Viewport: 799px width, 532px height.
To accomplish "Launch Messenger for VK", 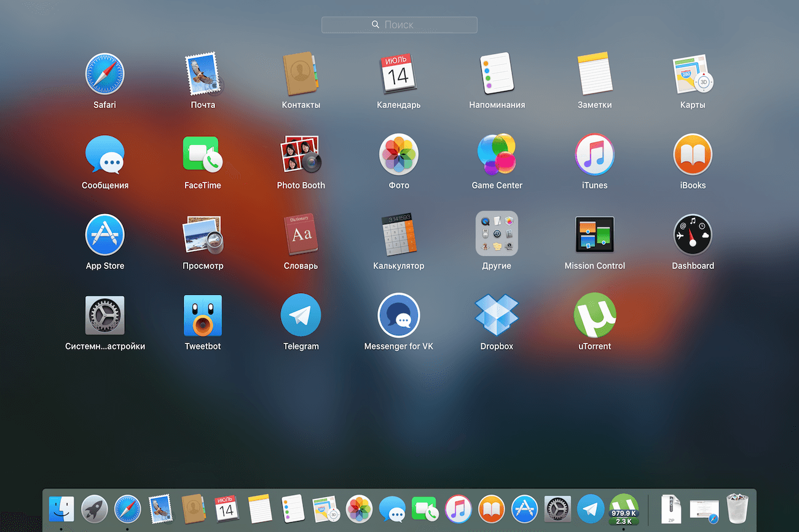I will (399, 315).
